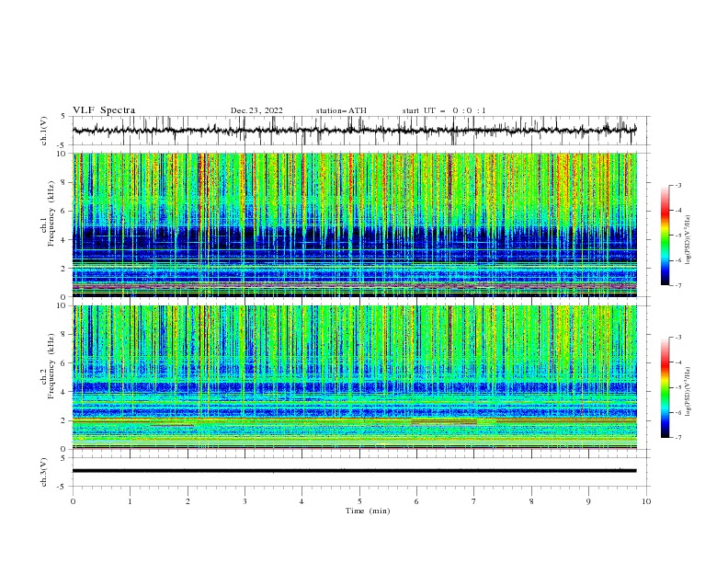Click the ch.2 'Frequency (kHz)' axis label

(51, 366)
